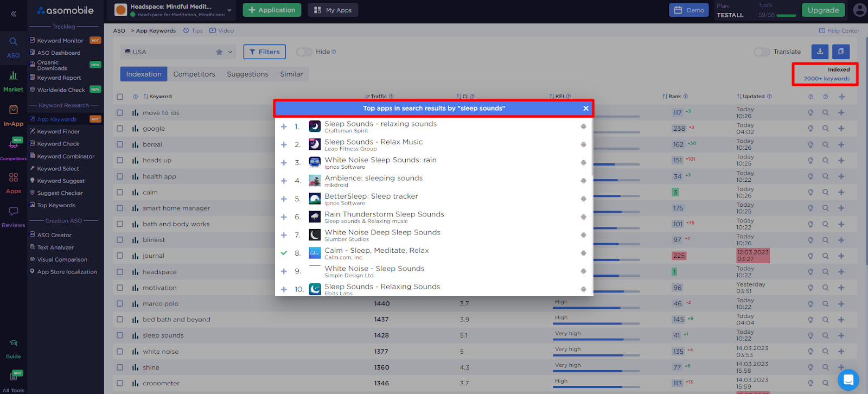
Task: Open the My Apps button
Action: (x=333, y=10)
